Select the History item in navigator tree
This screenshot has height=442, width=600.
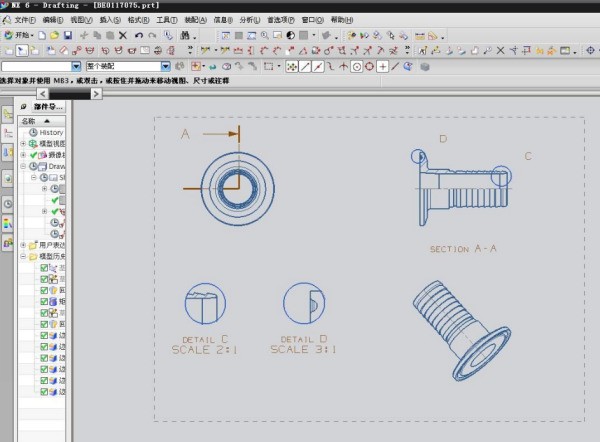coord(51,132)
